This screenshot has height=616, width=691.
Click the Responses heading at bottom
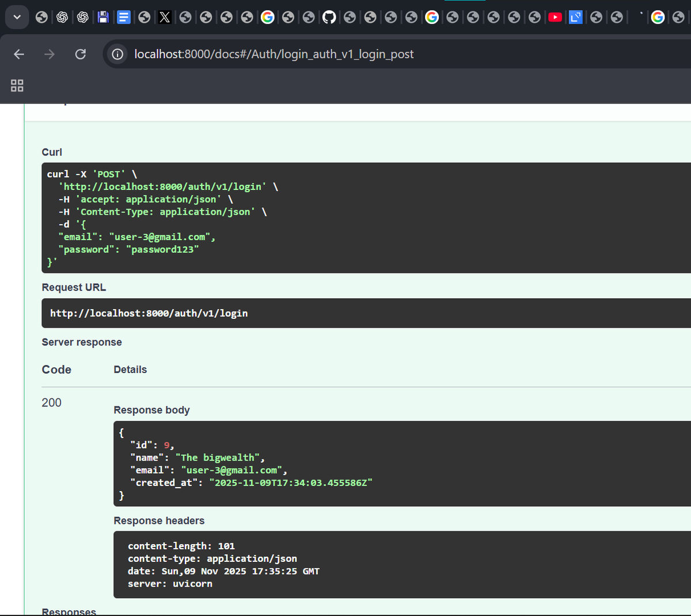click(69, 611)
